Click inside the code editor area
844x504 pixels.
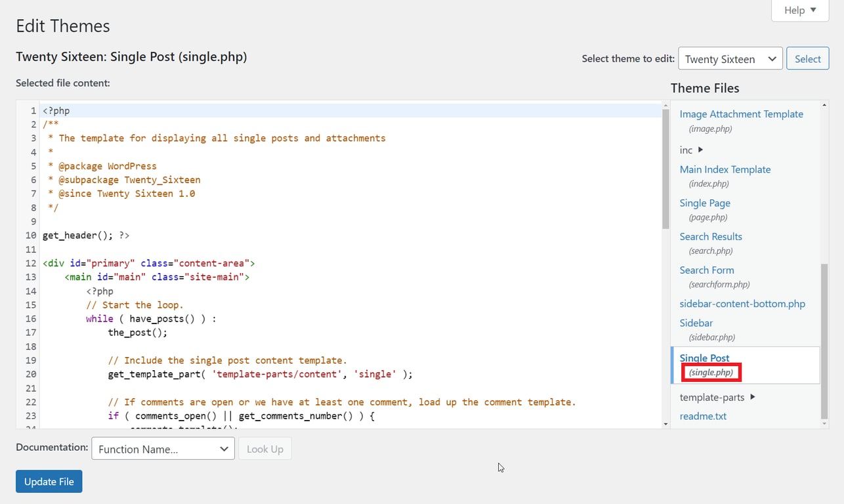pos(328,262)
